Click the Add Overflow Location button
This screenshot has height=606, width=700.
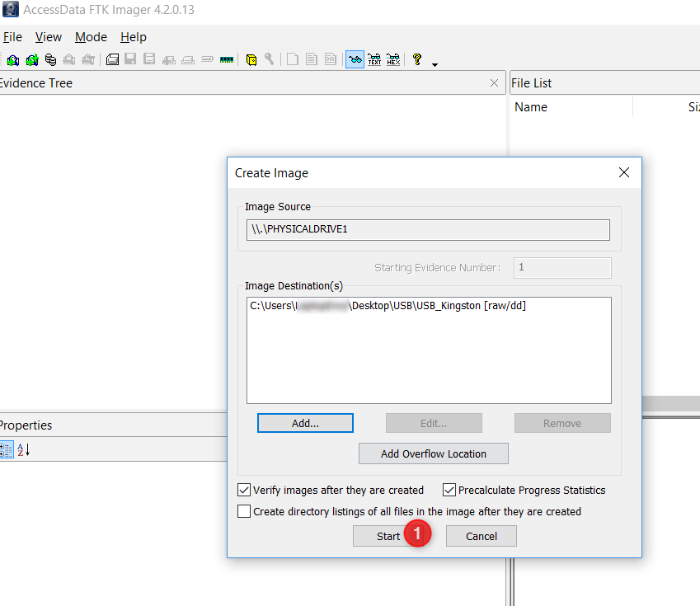coord(433,453)
